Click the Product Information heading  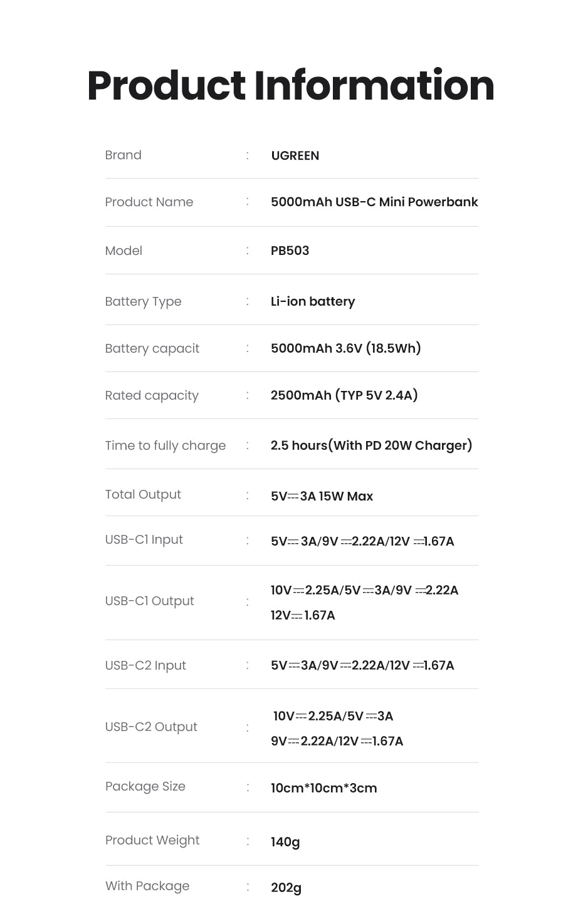pos(291,86)
